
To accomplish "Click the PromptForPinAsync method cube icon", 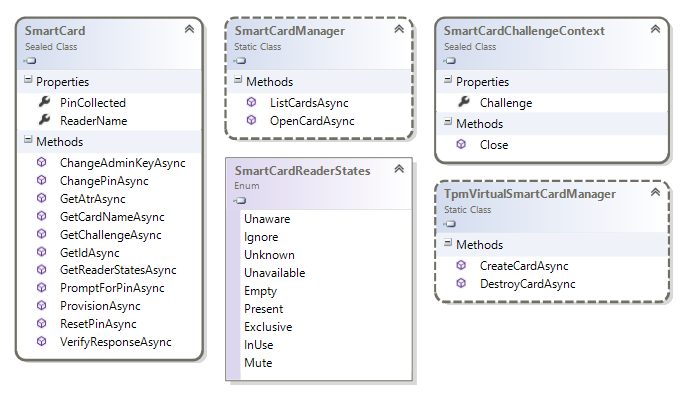I will coord(41,288).
